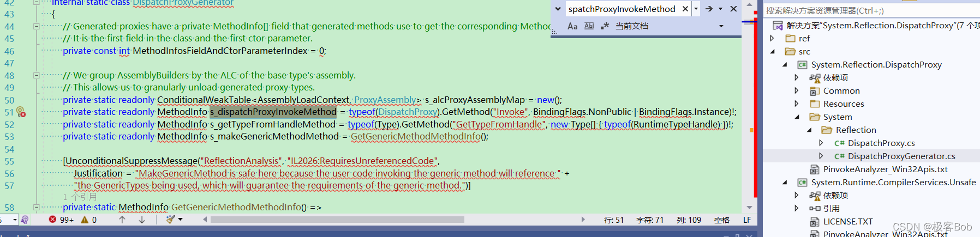Click the quick actions lightbulb on line 51

point(21,112)
